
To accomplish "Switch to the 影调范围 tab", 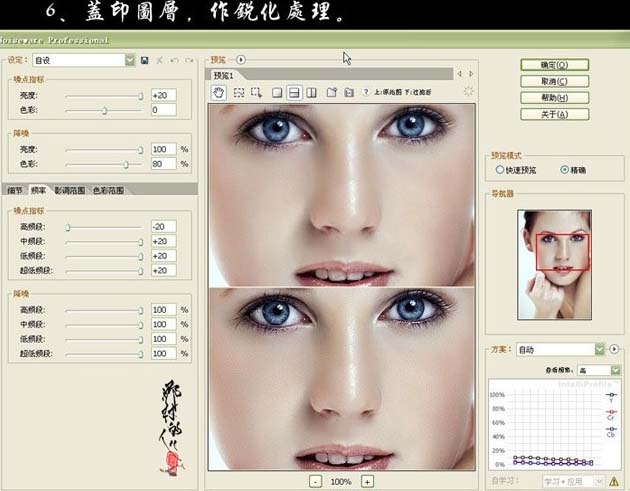I will (70, 190).
